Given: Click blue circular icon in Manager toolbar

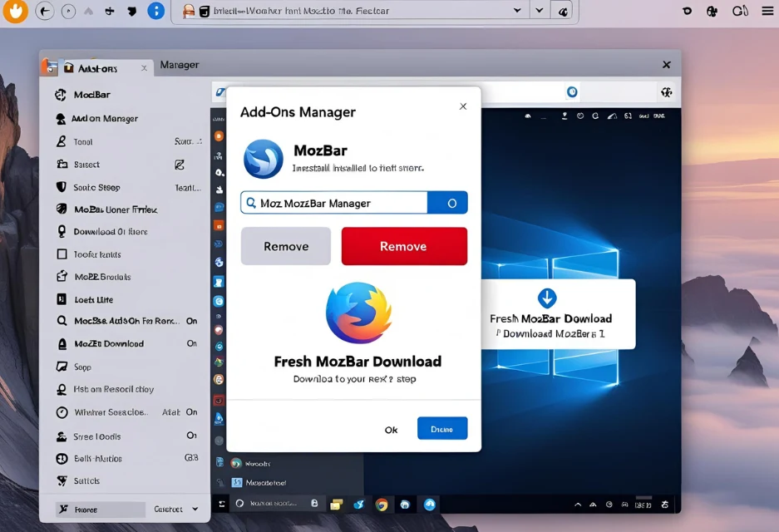Looking at the screenshot, I should 572,92.
